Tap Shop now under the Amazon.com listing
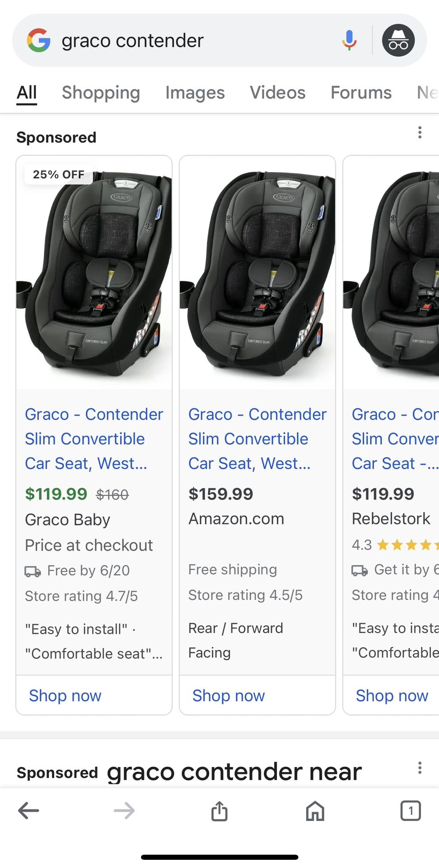This screenshot has height=868, width=439. click(x=228, y=695)
